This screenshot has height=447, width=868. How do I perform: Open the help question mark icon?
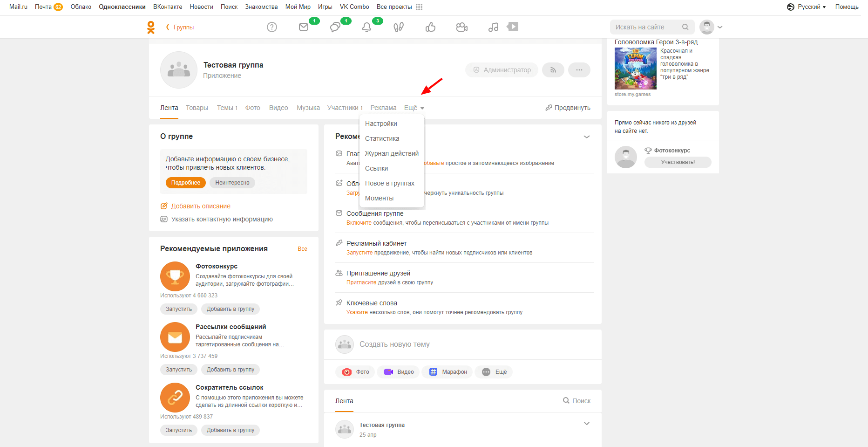(272, 27)
